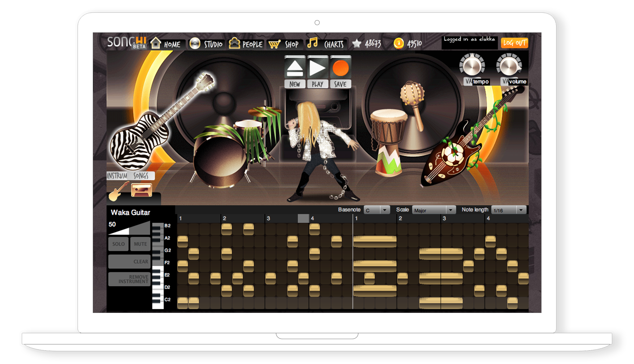Image resolution: width=634 pixels, height=364 pixels.
Task: Open the PEOPLE menu item
Action: pyautogui.click(x=253, y=45)
